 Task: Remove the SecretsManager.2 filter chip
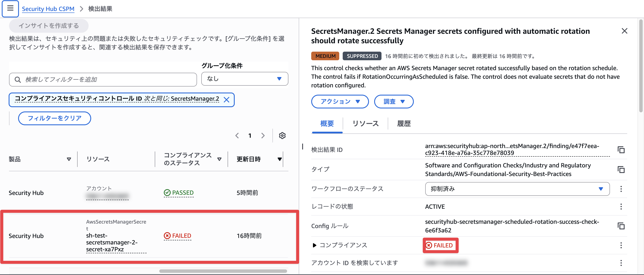(227, 100)
